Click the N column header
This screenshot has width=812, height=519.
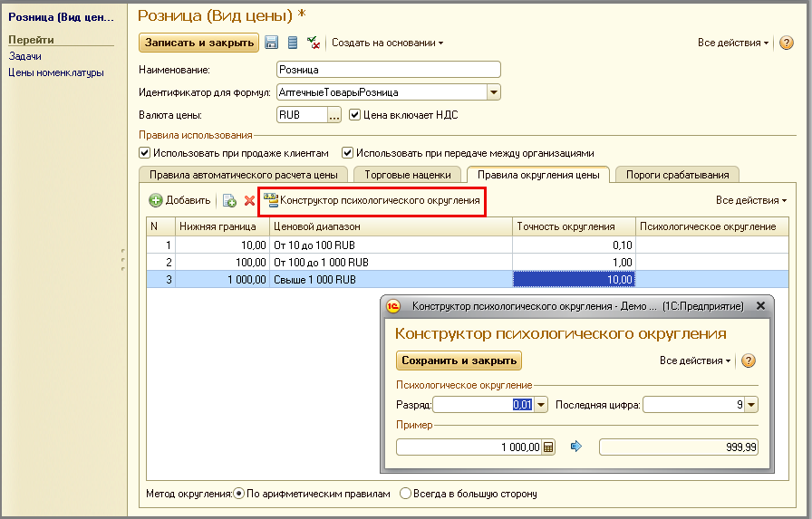tap(161, 226)
